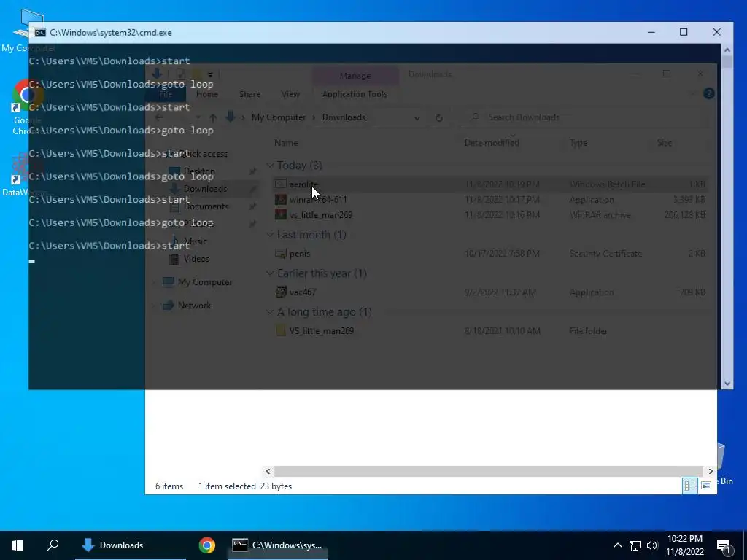Expand My Computer tree node arrow

(153, 282)
